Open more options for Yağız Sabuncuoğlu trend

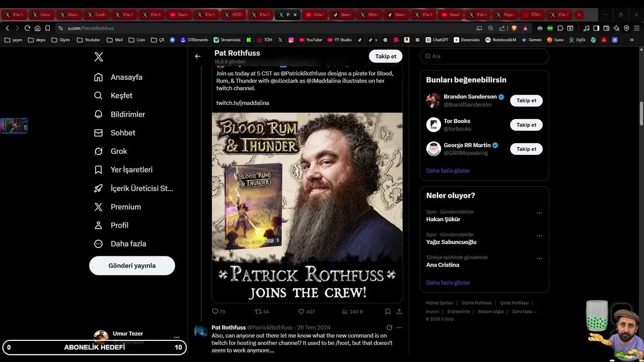pyautogui.click(x=539, y=236)
